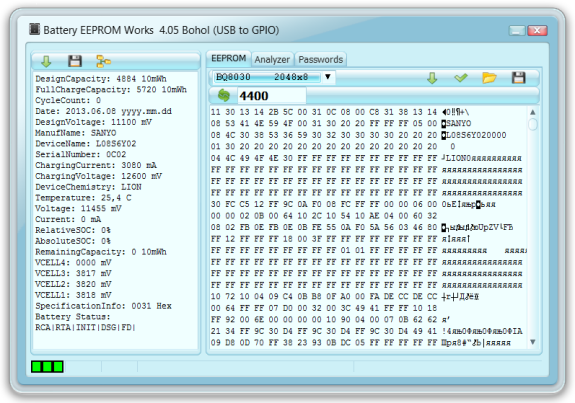
Task: Read EEPROM using green down arrow
Action: (432, 78)
